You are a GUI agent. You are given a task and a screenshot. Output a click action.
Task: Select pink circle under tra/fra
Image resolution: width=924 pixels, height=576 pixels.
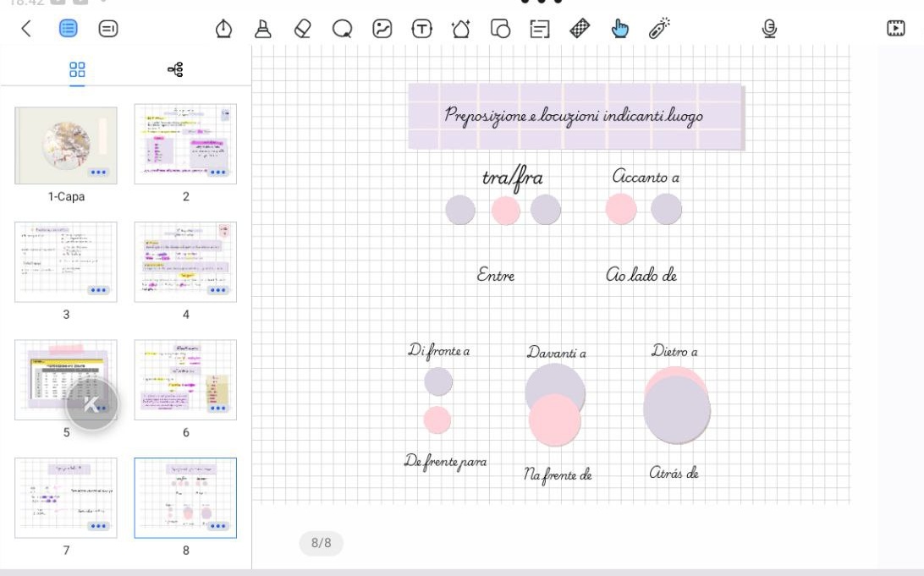[506, 211]
